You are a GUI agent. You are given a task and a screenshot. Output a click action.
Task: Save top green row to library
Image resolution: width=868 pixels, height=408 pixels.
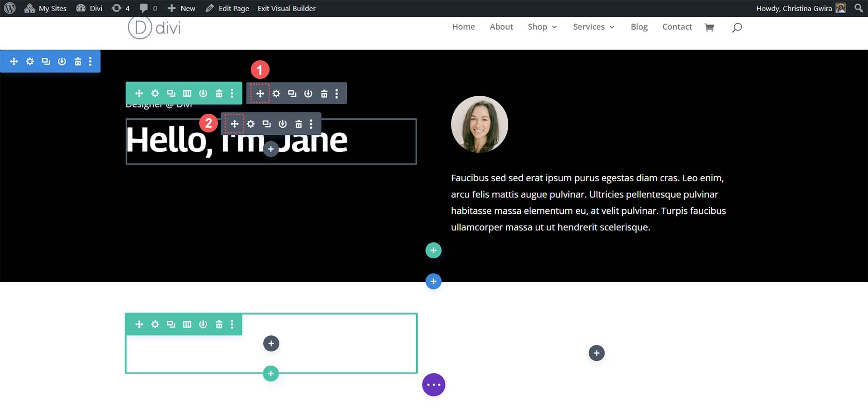coord(203,93)
